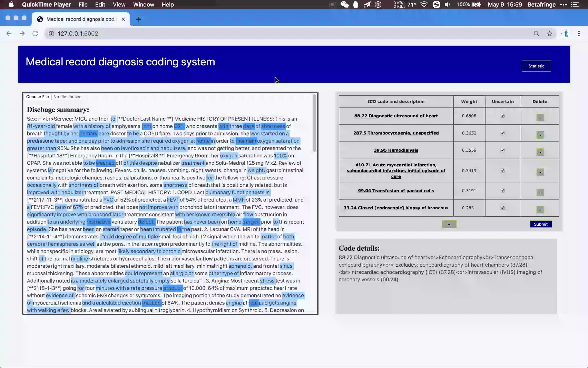Delete the 39.95 Hemodialysis row
This screenshot has height=368, width=588.
540,152
